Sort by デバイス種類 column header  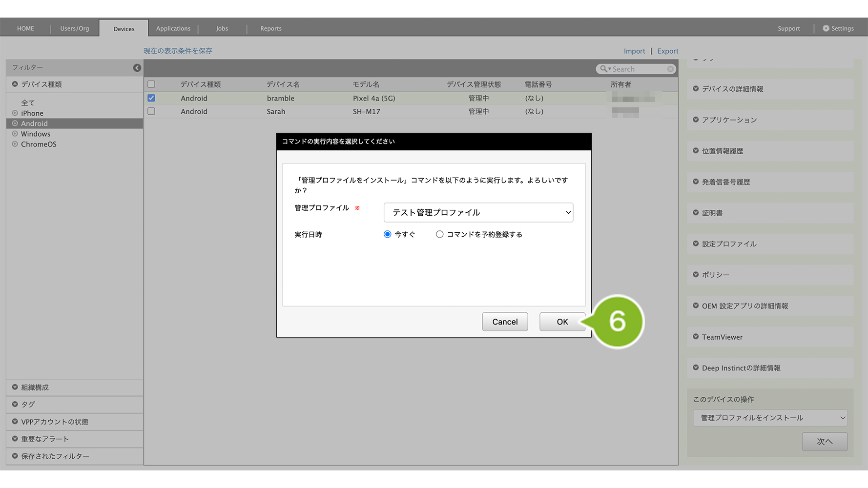tap(201, 84)
